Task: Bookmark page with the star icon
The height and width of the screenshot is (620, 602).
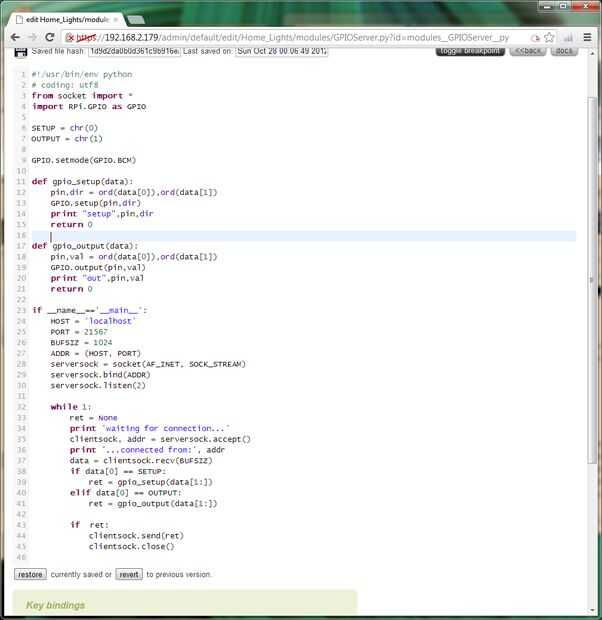Action: point(549,38)
